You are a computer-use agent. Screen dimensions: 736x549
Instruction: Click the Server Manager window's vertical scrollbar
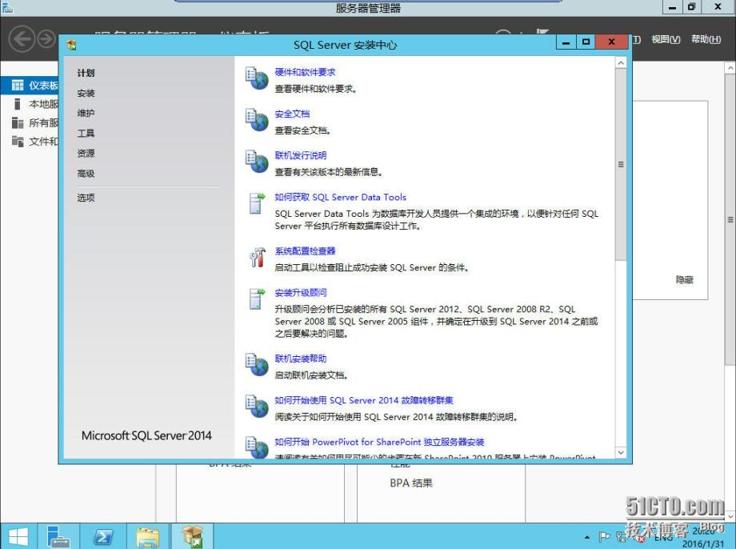point(730,219)
